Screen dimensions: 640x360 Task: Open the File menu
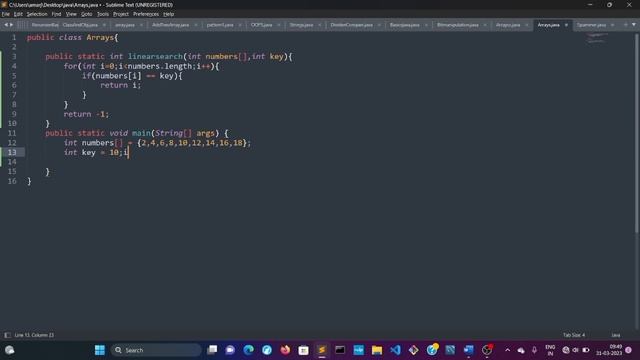5,14
